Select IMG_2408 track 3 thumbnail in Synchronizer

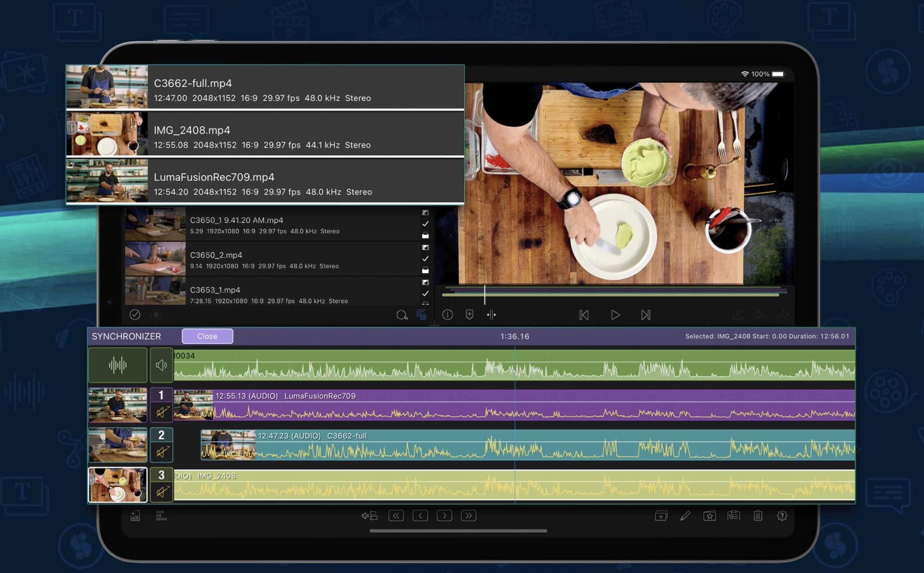(x=118, y=485)
